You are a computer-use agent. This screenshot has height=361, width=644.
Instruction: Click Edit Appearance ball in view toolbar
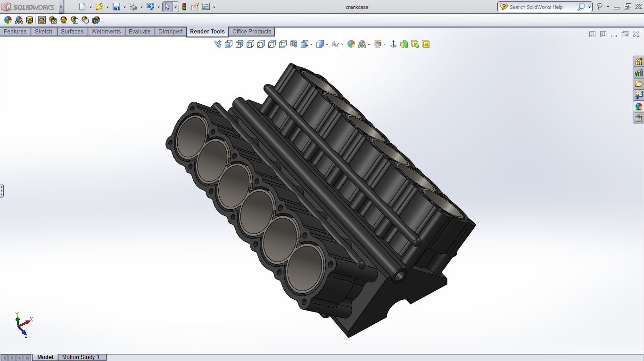(x=351, y=44)
